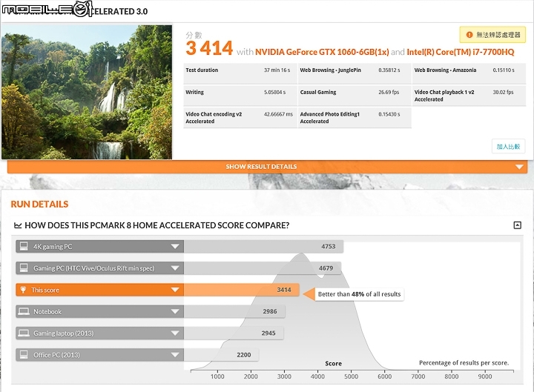Click the RUN DETAILS heading
The height and width of the screenshot is (392, 534).
[x=39, y=205]
